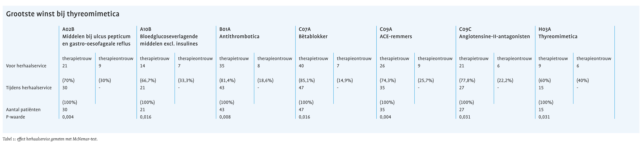This screenshot has width=644, height=149.
Task: Click the (77,8%) percentage under C09C
Action: [467, 81]
